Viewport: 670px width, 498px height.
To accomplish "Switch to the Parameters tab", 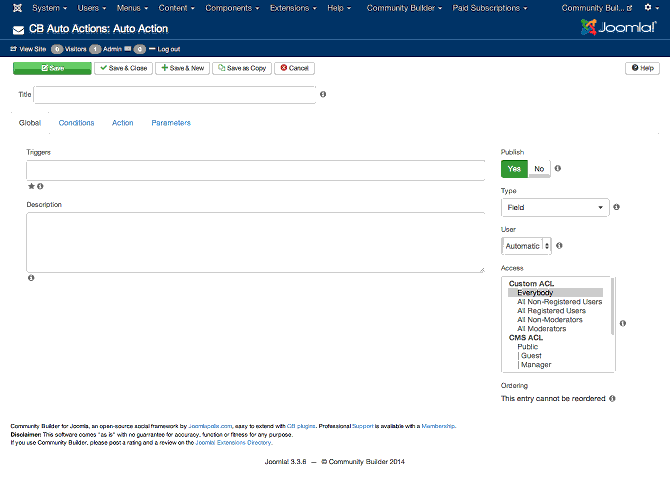I will (171, 123).
